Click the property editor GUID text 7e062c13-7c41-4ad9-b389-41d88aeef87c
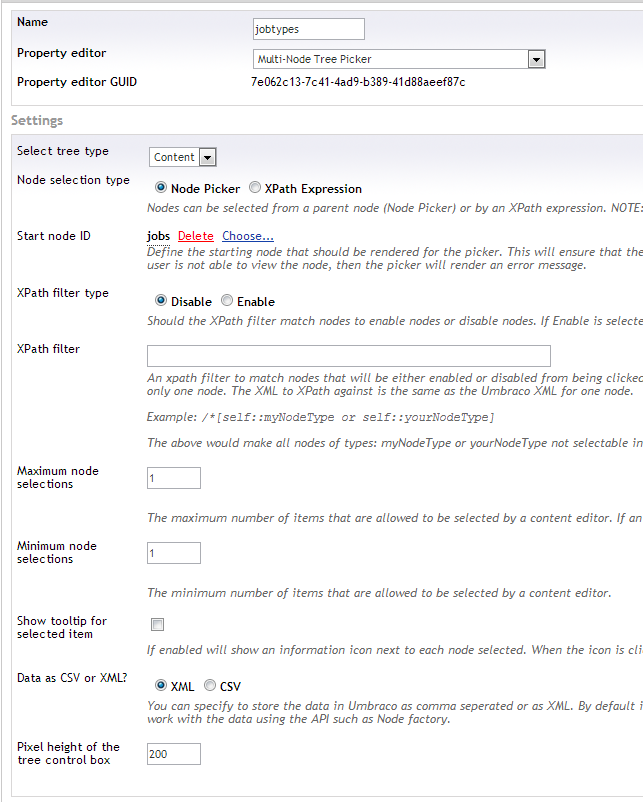This screenshot has height=802, width=643. [x=358, y=82]
